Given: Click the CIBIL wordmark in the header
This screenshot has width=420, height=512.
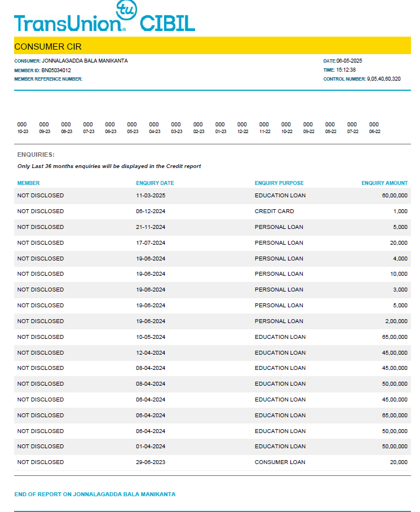Looking at the screenshot, I should click(x=167, y=23).
